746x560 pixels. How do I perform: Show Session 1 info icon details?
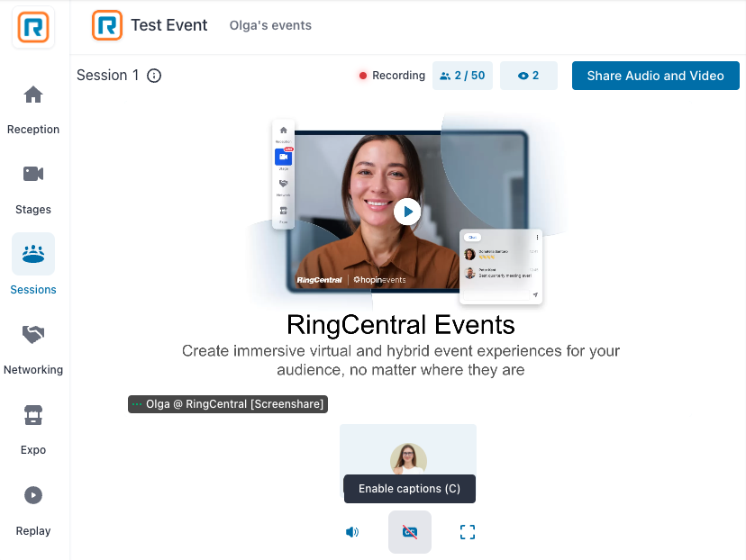tap(154, 76)
